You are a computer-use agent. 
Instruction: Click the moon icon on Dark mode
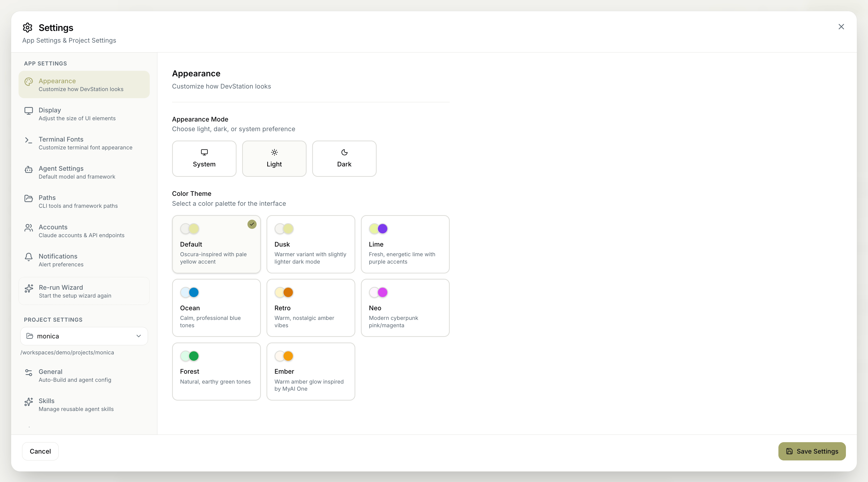(x=344, y=152)
